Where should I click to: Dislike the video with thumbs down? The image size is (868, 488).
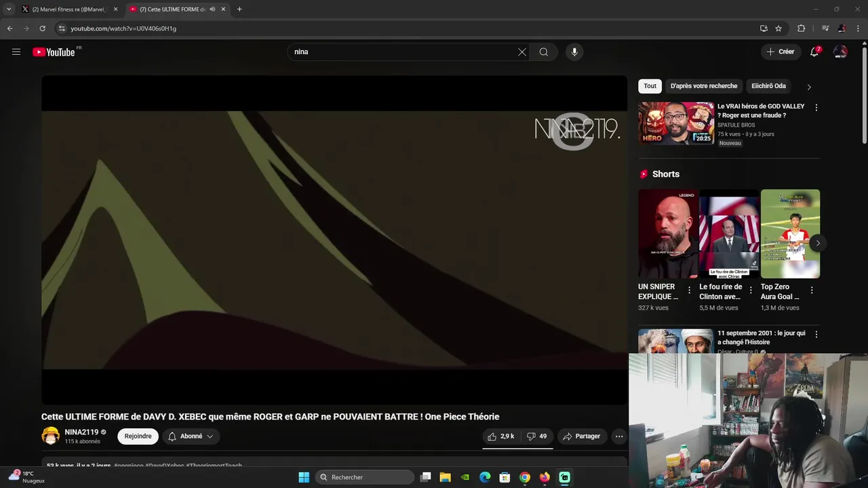[x=537, y=436]
